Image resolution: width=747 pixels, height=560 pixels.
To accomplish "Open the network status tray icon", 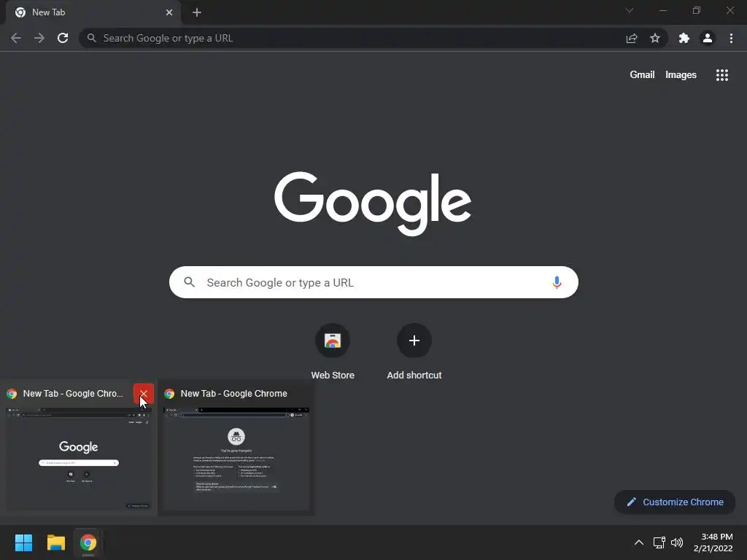I will pos(659,542).
